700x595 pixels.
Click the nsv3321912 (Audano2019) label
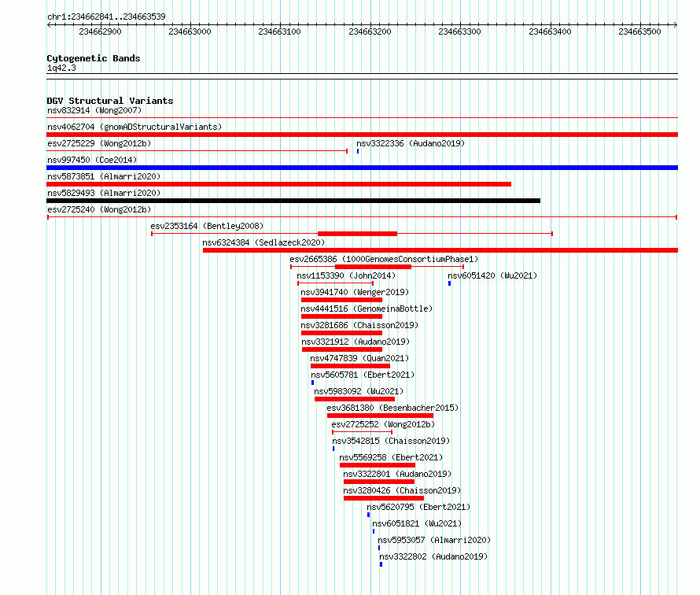pos(356,342)
